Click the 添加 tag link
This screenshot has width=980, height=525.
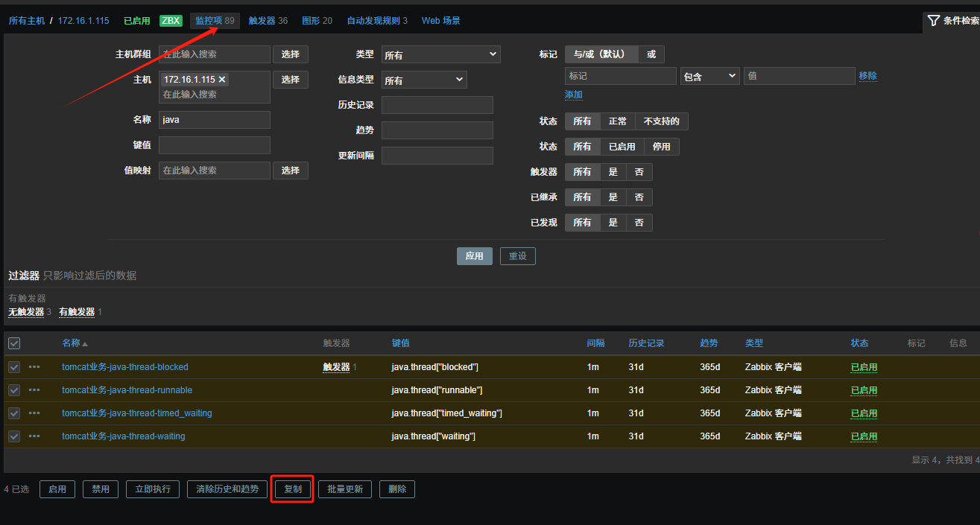574,95
